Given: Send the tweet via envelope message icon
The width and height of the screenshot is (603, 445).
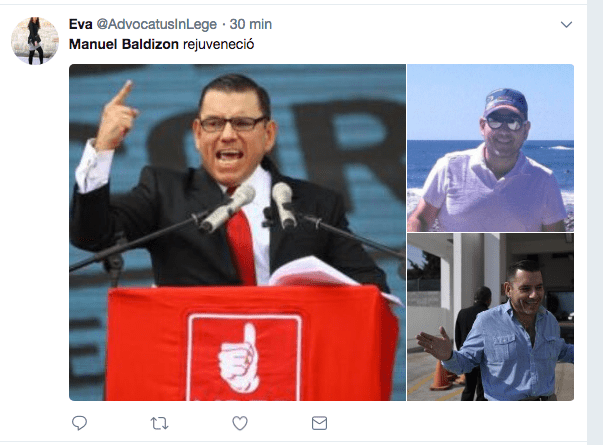Looking at the screenshot, I should (319, 423).
